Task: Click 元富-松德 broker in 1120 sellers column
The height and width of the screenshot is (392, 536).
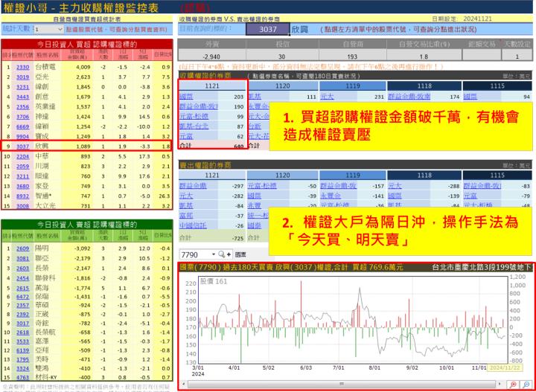Action: coord(262,186)
